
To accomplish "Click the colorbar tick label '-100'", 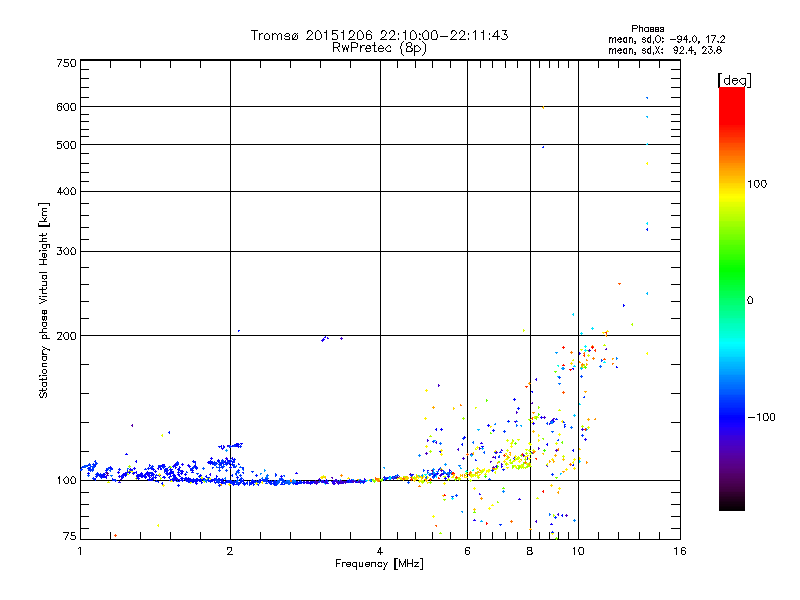I will [x=761, y=417].
